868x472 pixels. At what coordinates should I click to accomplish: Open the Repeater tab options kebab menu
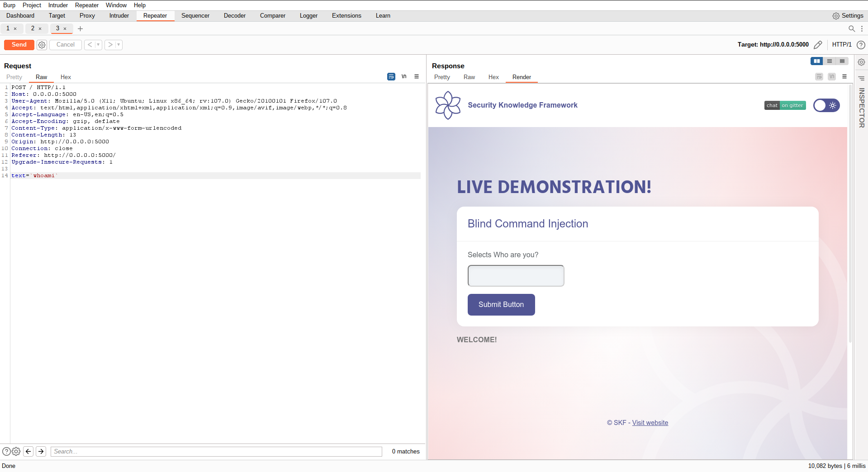point(862,28)
